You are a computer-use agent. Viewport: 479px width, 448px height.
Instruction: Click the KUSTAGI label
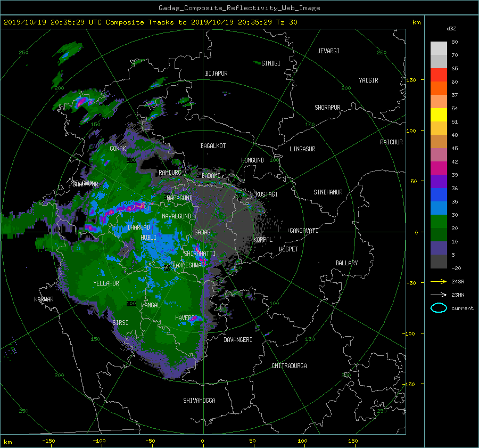[x=267, y=194]
